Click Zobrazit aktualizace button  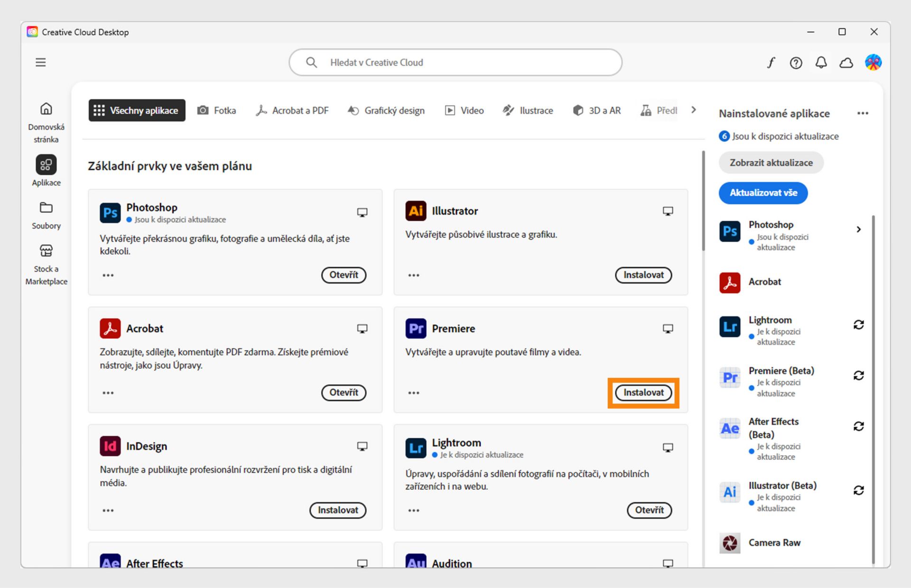pos(771,163)
